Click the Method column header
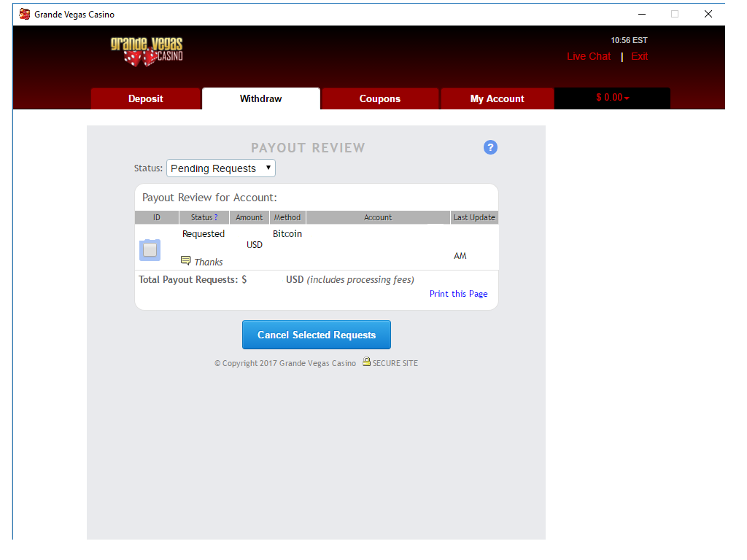747x560 pixels. point(287,217)
